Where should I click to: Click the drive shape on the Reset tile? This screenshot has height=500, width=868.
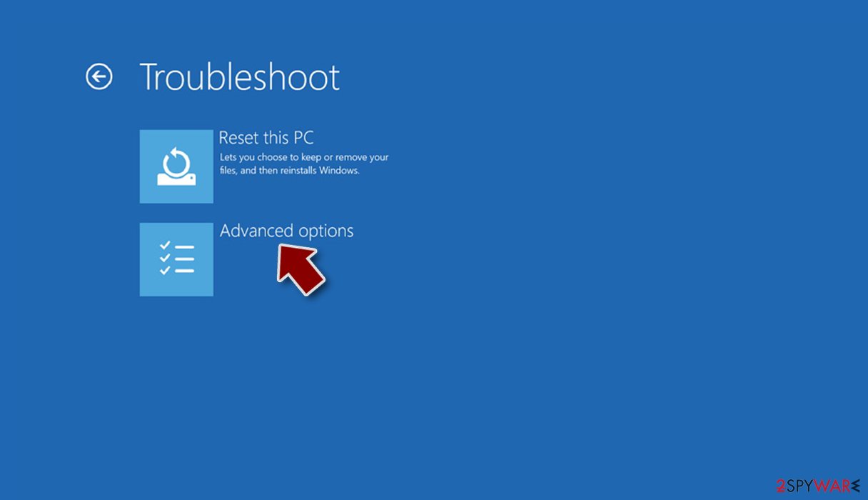(176, 179)
